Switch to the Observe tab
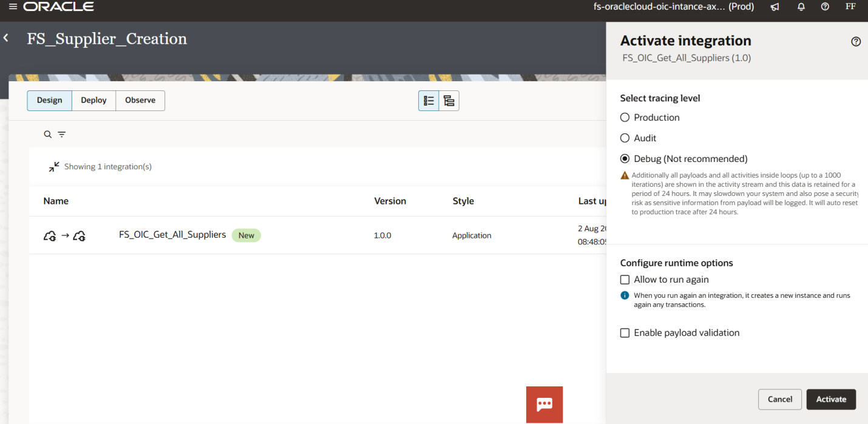Viewport: 868px width, 424px height. 140,101
